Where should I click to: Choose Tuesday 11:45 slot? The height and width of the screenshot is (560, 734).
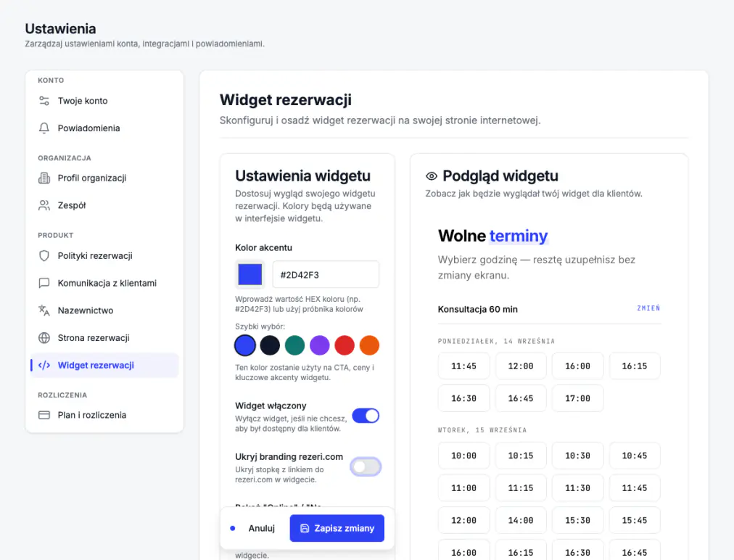coord(635,488)
